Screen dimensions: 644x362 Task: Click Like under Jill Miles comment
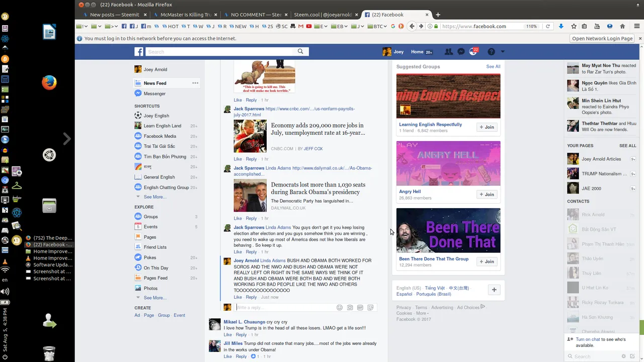click(227, 356)
